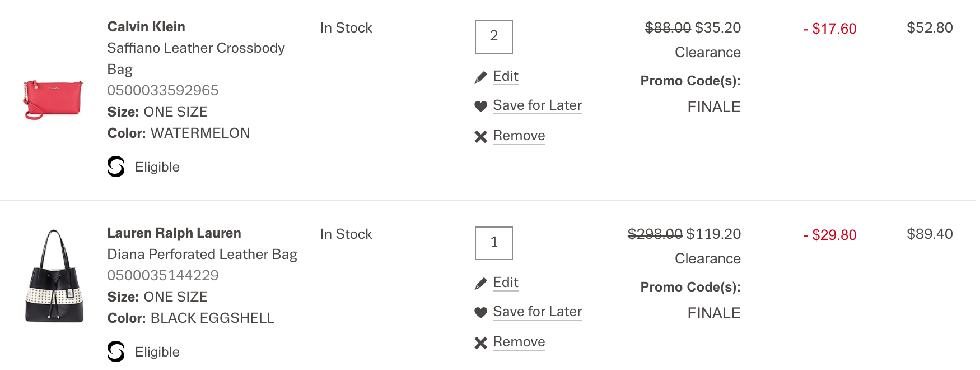
Task: Click the heart icon for Calvin Klein bag
Action: tap(480, 106)
